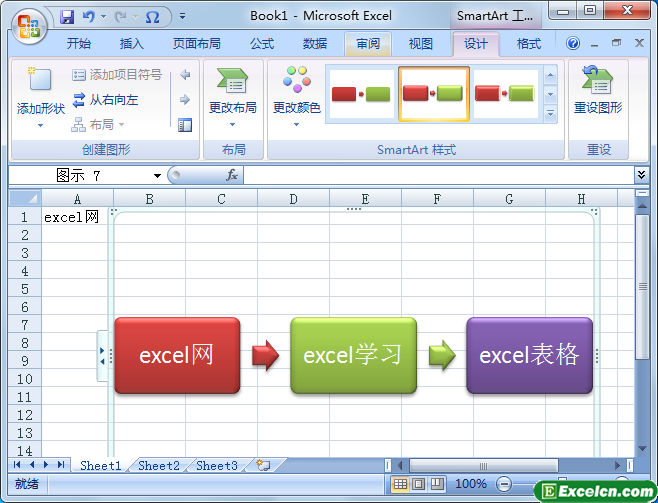Toggle Right to Left (从右向左) layout
The width and height of the screenshot is (658, 503).
pos(105,100)
